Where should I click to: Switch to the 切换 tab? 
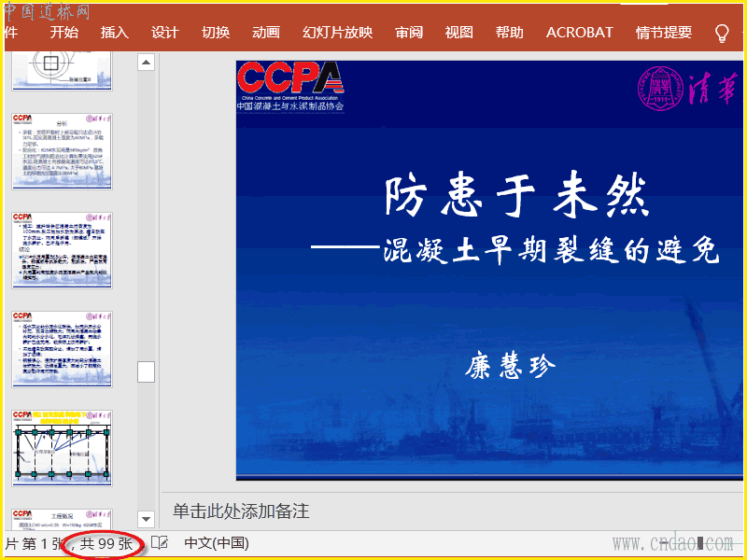point(216,33)
